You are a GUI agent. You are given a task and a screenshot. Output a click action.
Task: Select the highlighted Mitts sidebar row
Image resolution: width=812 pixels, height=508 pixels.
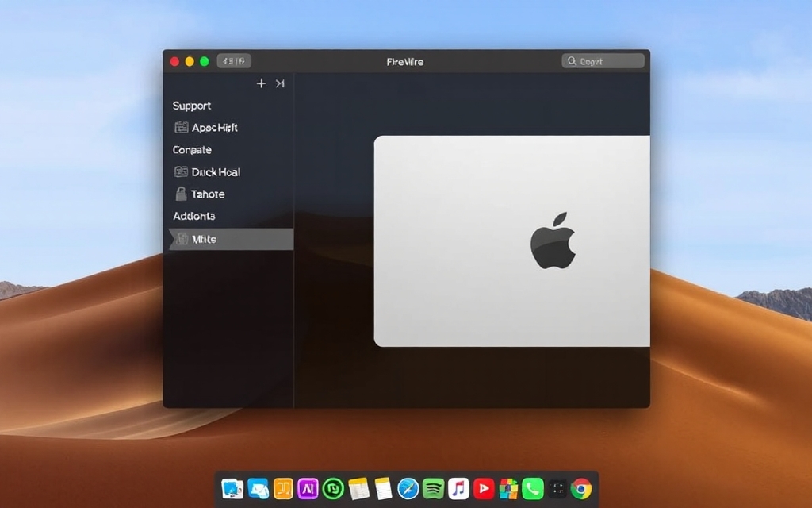[231, 239]
